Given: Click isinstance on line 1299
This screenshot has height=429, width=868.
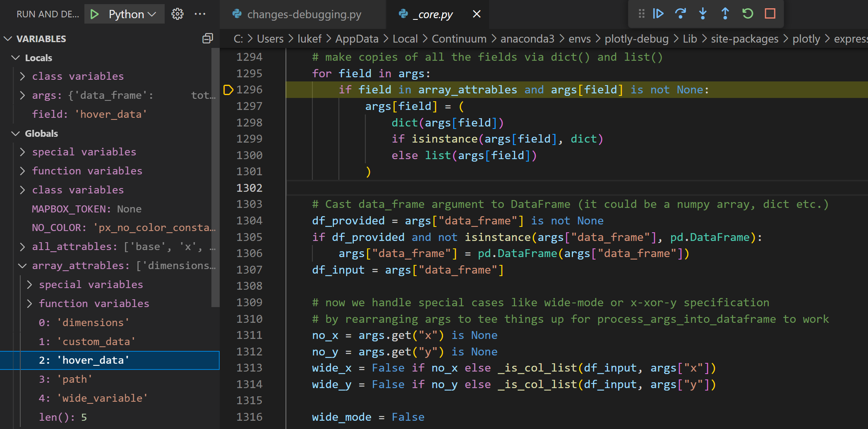Looking at the screenshot, I should click(x=445, y=139).
